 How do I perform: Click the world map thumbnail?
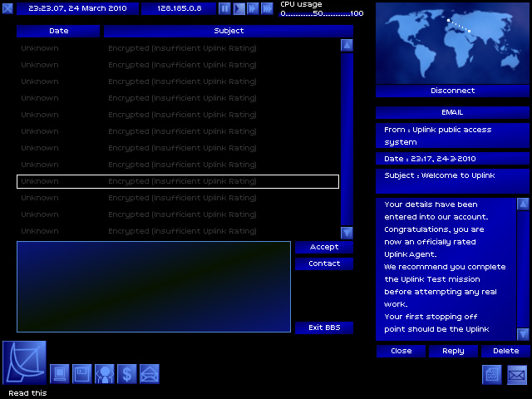click(453, 42)
